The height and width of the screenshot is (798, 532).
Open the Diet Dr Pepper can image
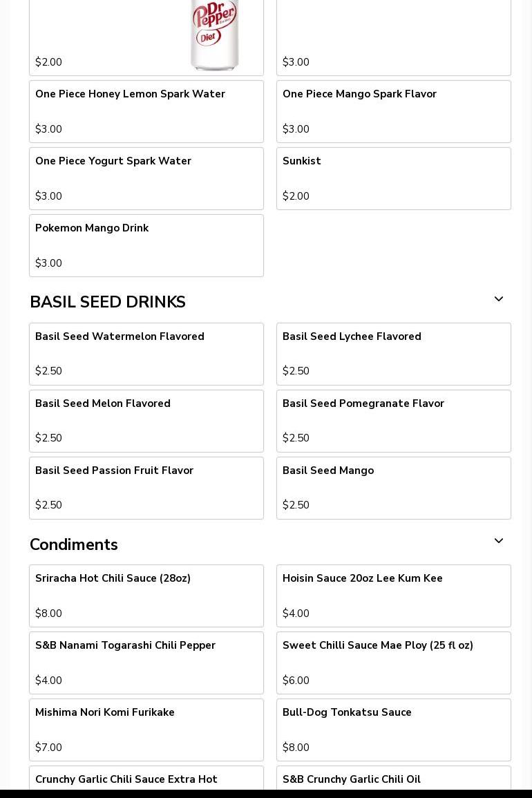[215, 35]
